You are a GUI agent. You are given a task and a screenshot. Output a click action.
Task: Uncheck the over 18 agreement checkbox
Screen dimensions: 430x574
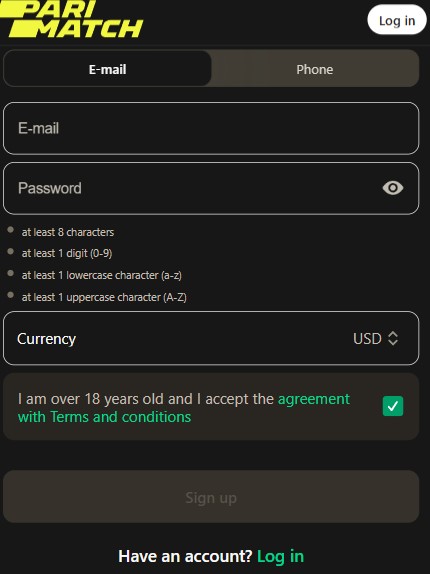(393, 406)
